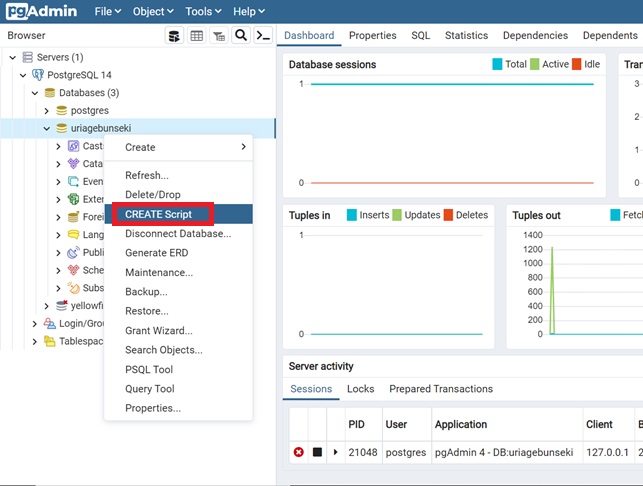
Task: Click the Schemas node icon
Action: coord(73,270)
